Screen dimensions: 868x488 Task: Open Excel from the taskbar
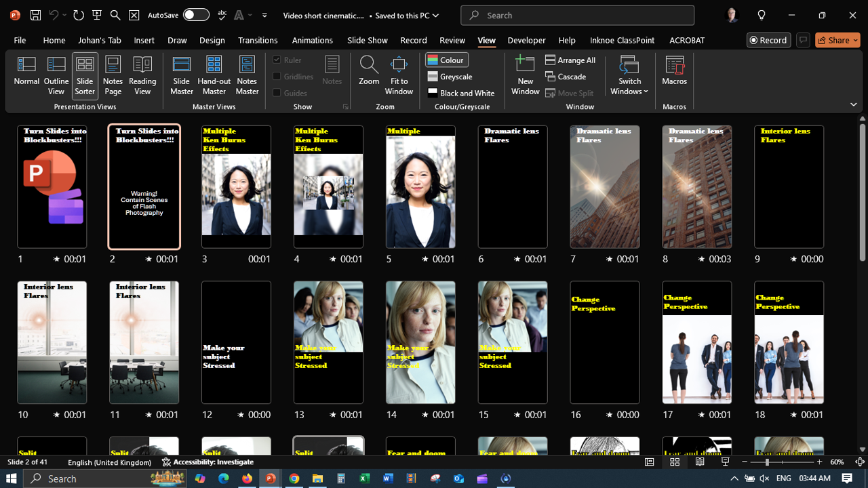[x=364, y=479]
